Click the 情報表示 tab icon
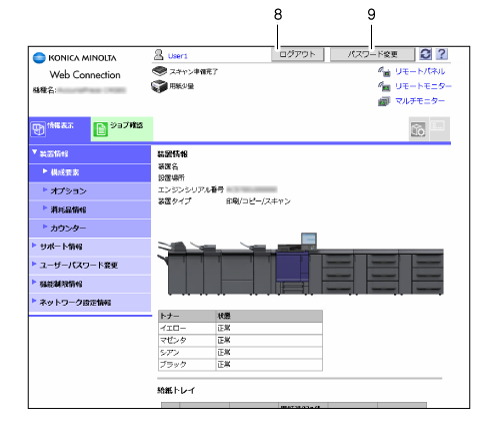This screenshot has height=434, width=500. (x=38, y=129)
